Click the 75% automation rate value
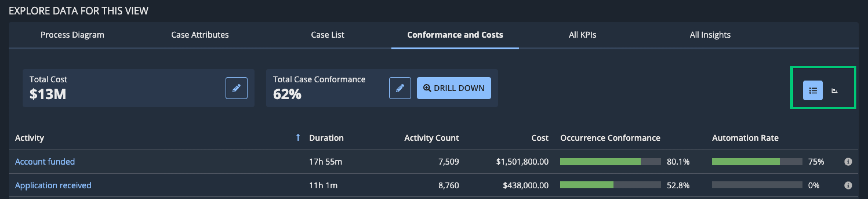 [816, 162]
